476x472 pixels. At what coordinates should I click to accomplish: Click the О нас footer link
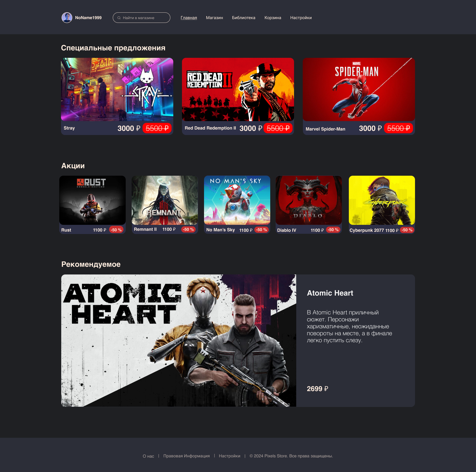(x=148, y=456)
